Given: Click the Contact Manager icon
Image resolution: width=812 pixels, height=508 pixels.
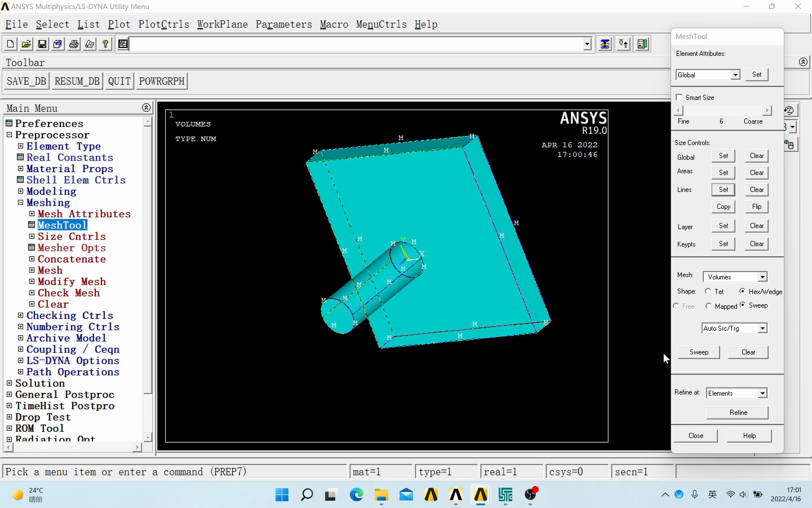Looking at the screenshot, I should point(642,44).
